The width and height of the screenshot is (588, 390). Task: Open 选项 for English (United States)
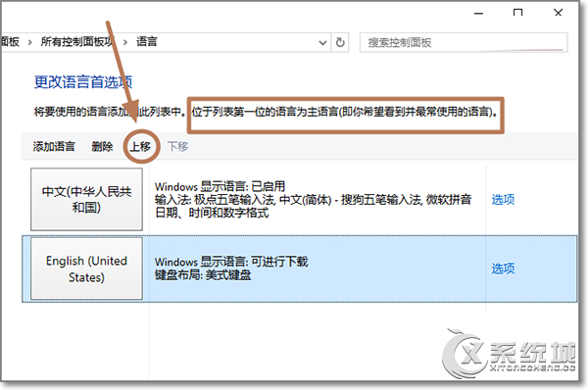tap(503, 268)
